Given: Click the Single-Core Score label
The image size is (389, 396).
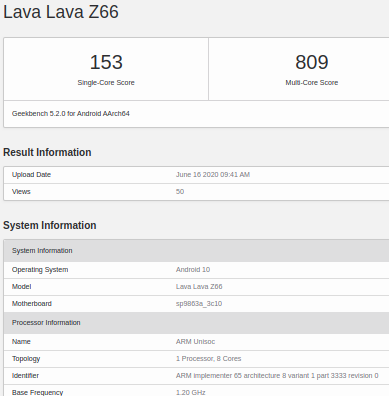Looking at the screenshot, I should tap(106, 83).
